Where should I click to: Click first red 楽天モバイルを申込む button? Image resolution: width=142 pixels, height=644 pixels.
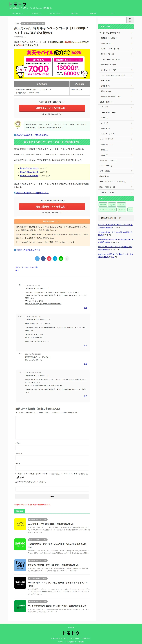point(52,108)
